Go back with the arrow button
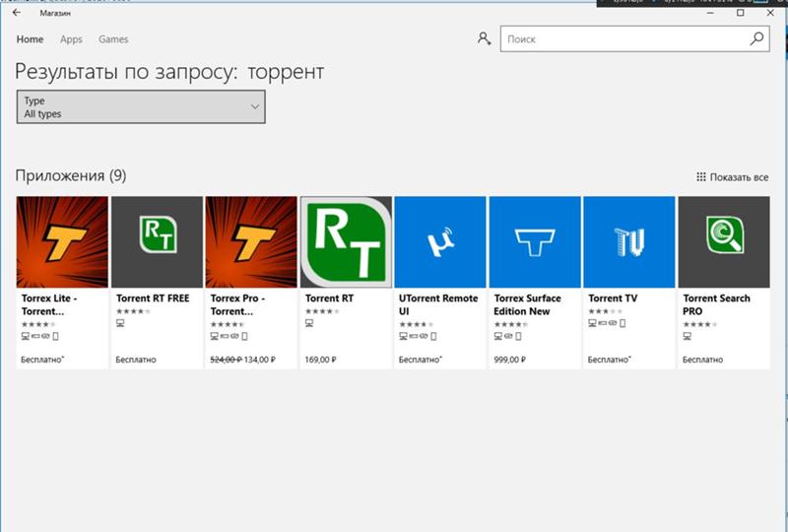The height and width of the screenshot is (532, 788). click(x=17, y=13)
